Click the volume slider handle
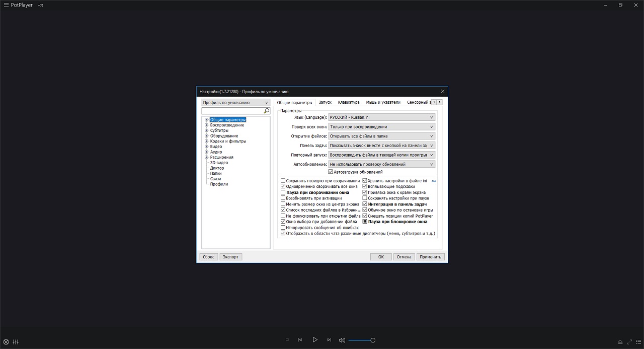 (x=373, y=340)
